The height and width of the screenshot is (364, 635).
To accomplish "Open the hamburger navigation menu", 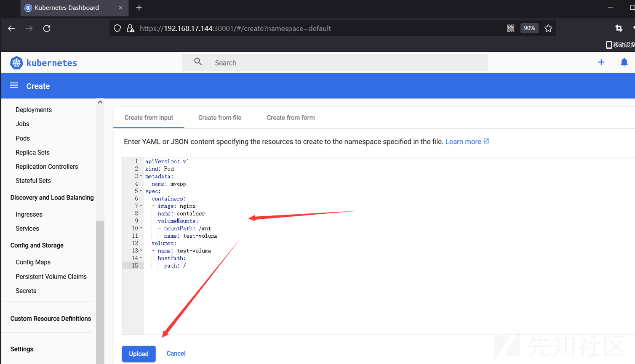I will click(14, 85).
